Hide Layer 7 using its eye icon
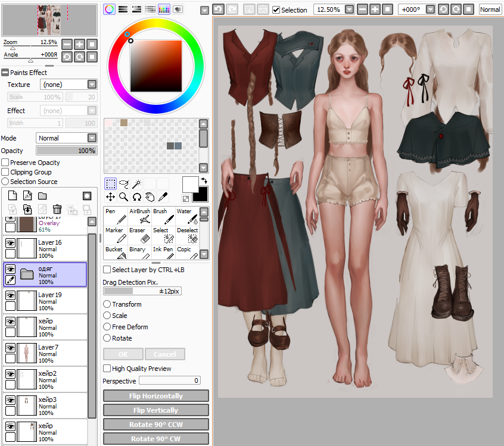Image resolution: width=504 pixels, height=446 pixels. point(10,348)
